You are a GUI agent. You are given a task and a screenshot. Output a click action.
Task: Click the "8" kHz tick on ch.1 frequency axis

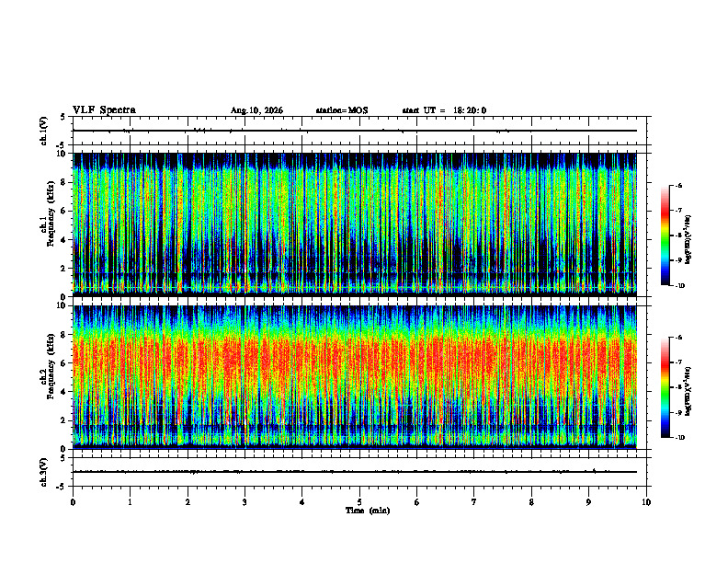[x=64, y=182]
